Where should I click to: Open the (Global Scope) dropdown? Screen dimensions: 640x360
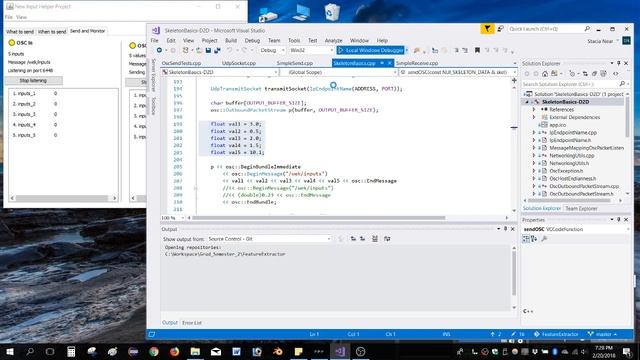[x=338, y=72]
